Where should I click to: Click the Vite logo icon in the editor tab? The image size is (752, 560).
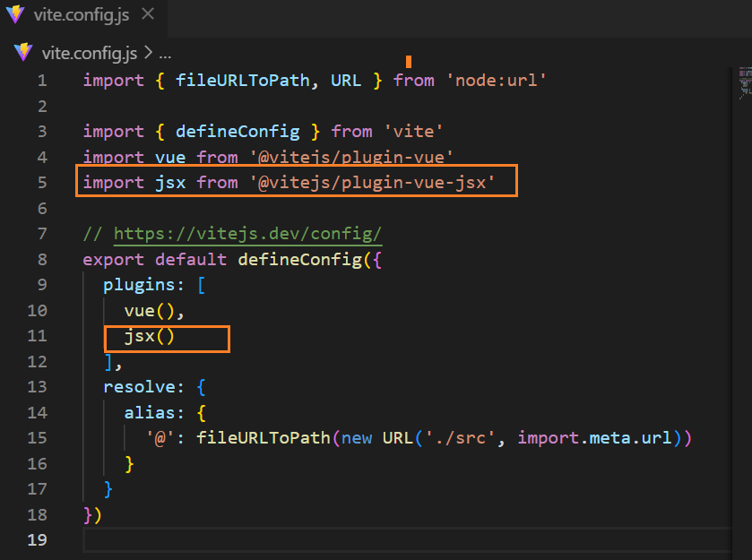coord(15,14)
